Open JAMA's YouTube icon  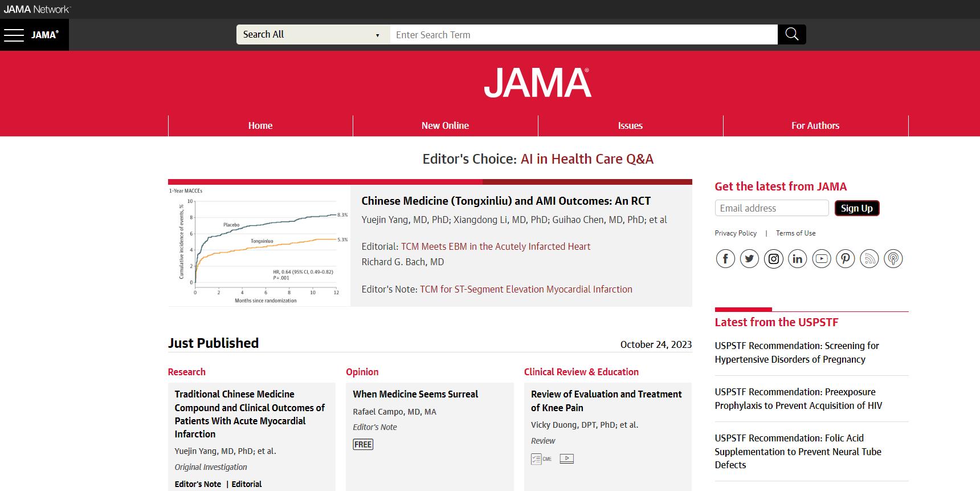[x=822, y=259]
